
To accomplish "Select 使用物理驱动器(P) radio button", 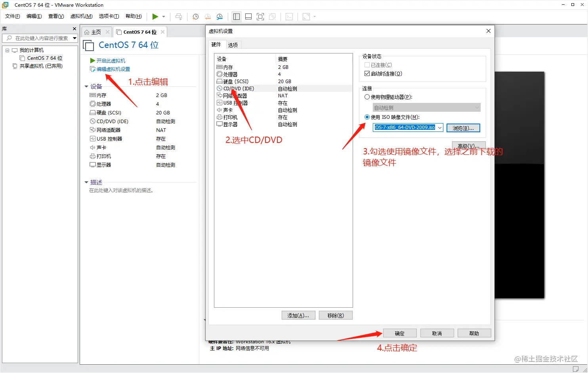I will 367,97.
